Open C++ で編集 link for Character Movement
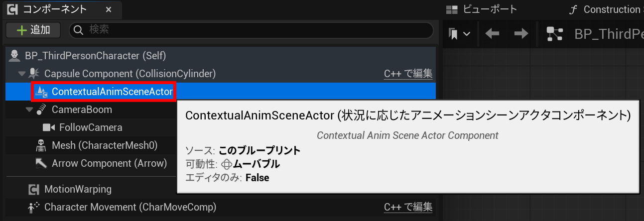The height and width of the screenshot is (221, 644). pyautogui.click(x=408, y=207)
